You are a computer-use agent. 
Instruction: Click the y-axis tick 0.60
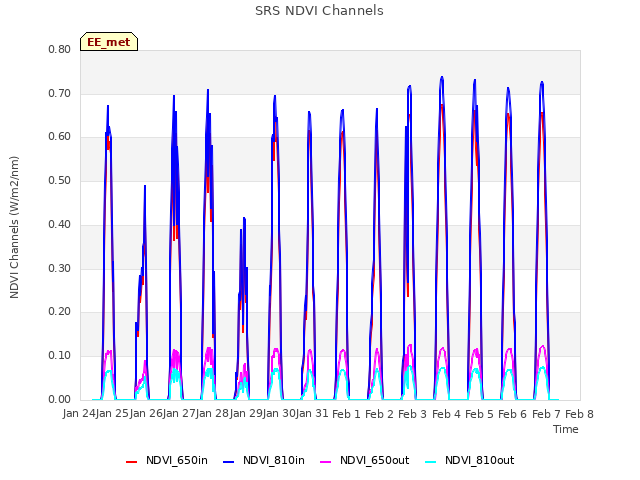60,137
